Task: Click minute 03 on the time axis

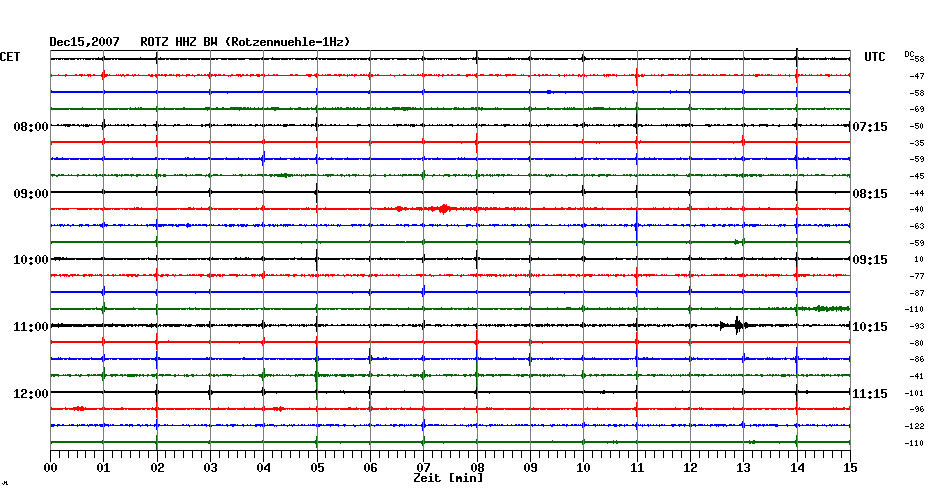Action: click(x=211, y=468)
